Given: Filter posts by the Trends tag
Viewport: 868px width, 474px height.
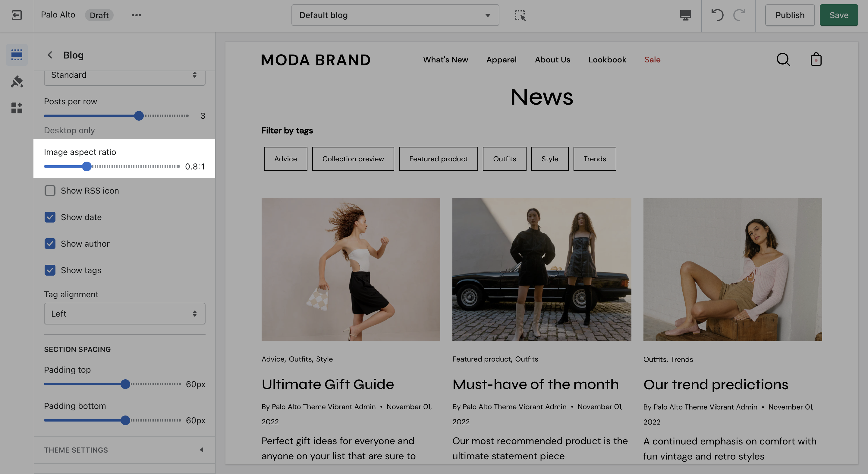Looking at the screenshot, I should [x=594, y=159].
